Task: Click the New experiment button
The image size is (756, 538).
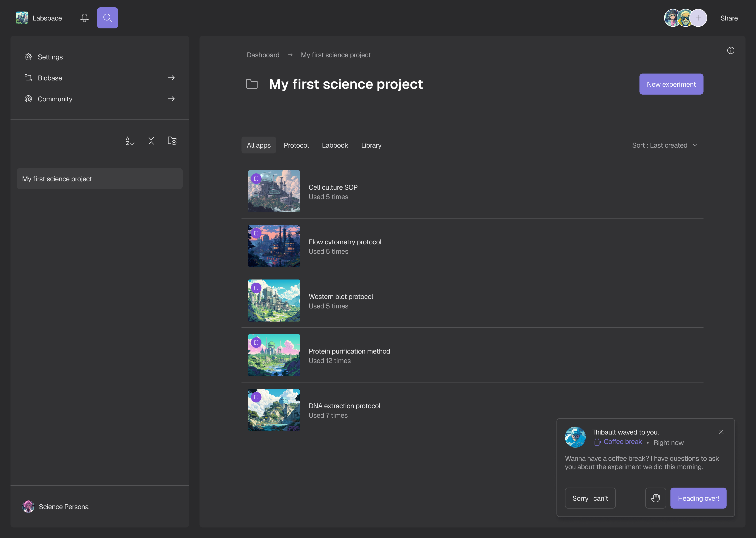Action: pyautogui.click(x=671, y=84)
